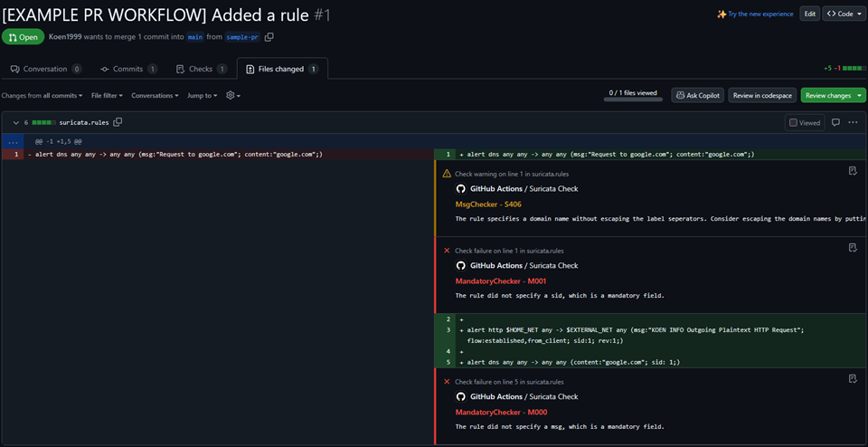
Task: Open Try the new experience link
Action: coord(755,14)
